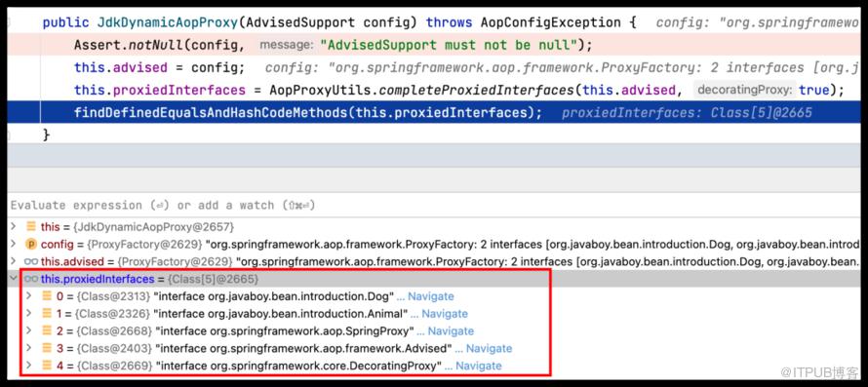Image resolution: width=868 pixels, height=387 pixels.
Task: Expand array element 4 DecoratingProxy
Action: tap(29, 366)
